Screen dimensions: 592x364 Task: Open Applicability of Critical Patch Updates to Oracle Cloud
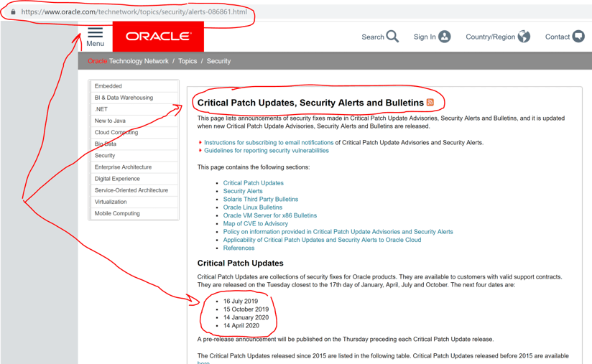pos(322,240)
